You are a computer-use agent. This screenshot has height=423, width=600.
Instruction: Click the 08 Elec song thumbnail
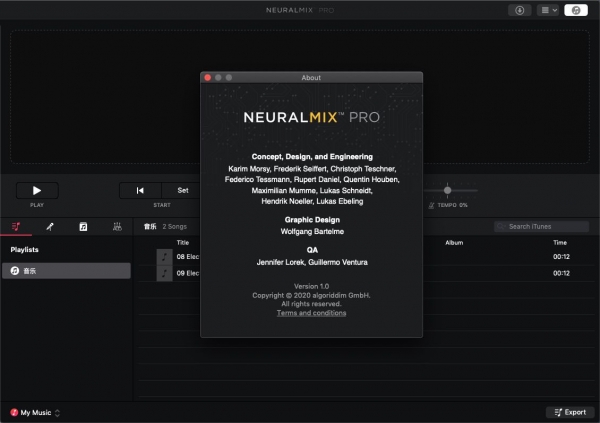coord(165,256)
